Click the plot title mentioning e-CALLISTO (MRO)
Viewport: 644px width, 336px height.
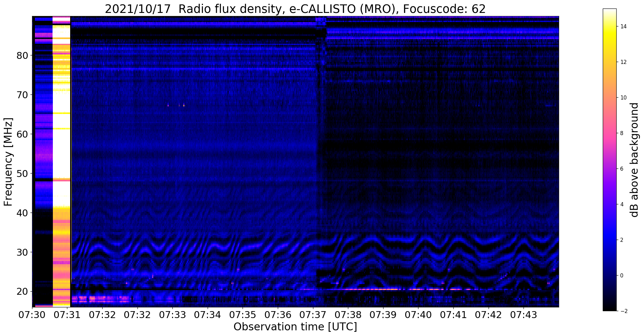pos(295,9)
